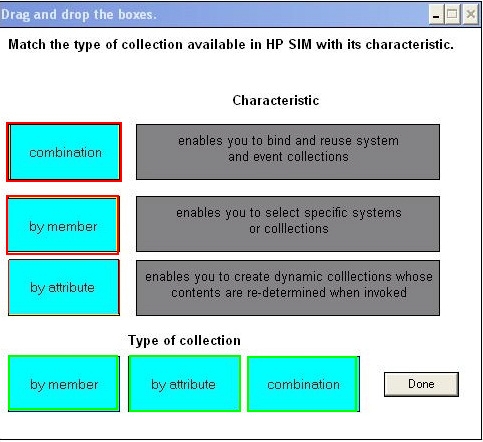Click the 'combination' text in the green-outlined box
The height and width of the screenshot is (442, 483).
(x=303, y=385)
